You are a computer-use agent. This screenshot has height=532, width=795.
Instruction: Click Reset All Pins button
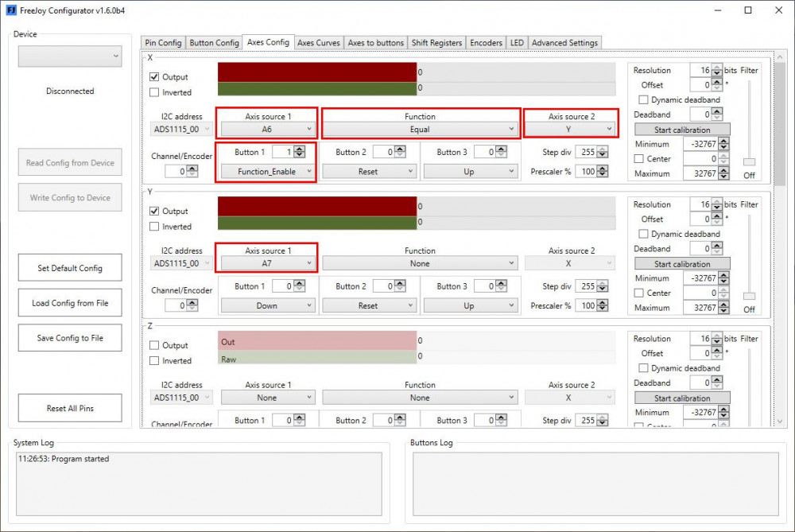point(70,408)
